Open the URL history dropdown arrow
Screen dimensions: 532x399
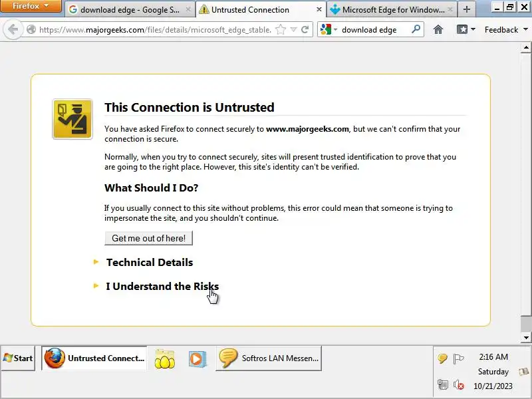pos(293,30)
